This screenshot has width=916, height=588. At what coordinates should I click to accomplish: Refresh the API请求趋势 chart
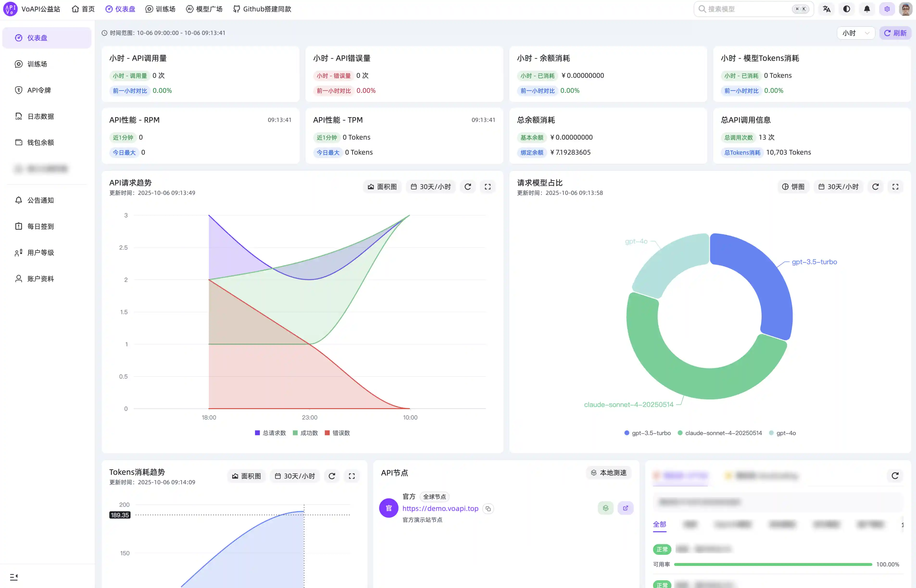(x=468, y=187)
